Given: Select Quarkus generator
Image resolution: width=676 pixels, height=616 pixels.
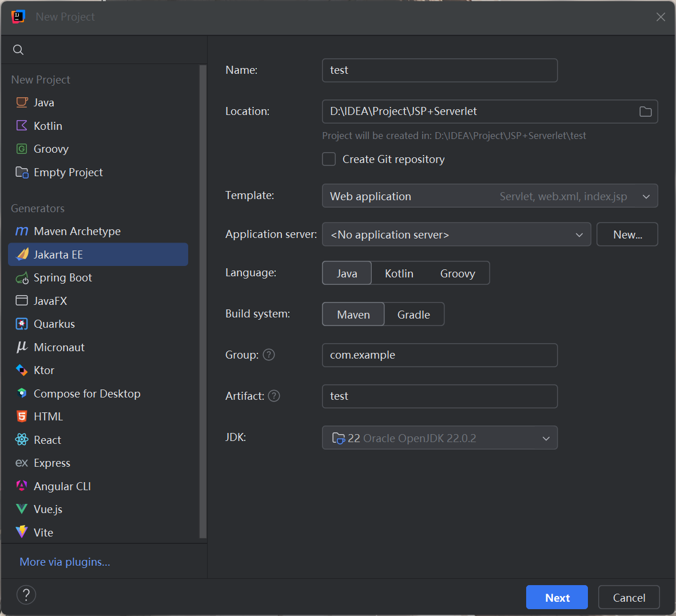Looking at the screenshot, I should coord(98,324).
